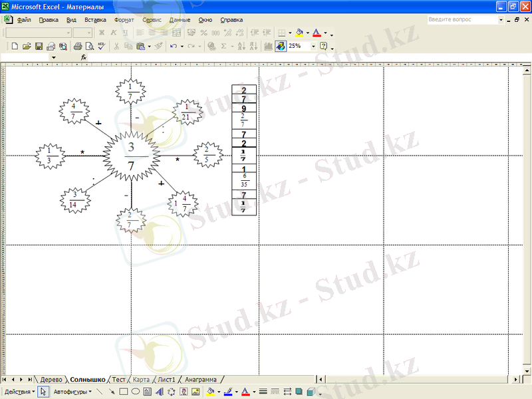Open the Print Preview tool
The width and height of the screenshot is (532, 399).
[x=88, y=47]
